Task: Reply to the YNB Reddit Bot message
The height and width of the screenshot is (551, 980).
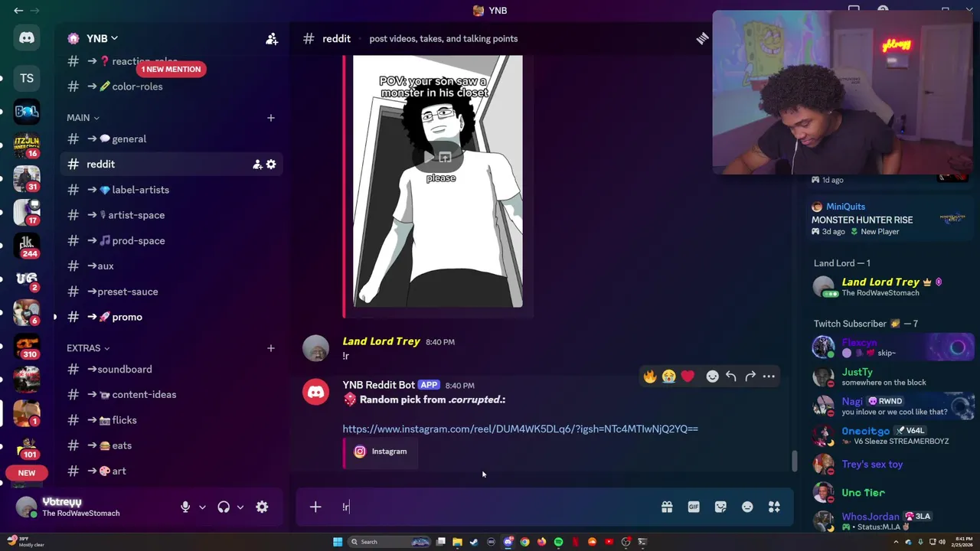Action: click(x=731, y=376)
